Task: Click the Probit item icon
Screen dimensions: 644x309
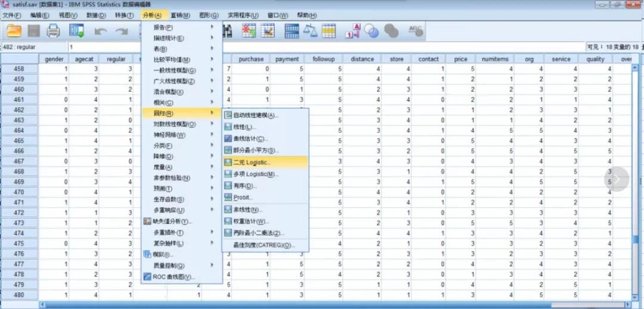Action: pyautogui.click(x=228, y=198)
